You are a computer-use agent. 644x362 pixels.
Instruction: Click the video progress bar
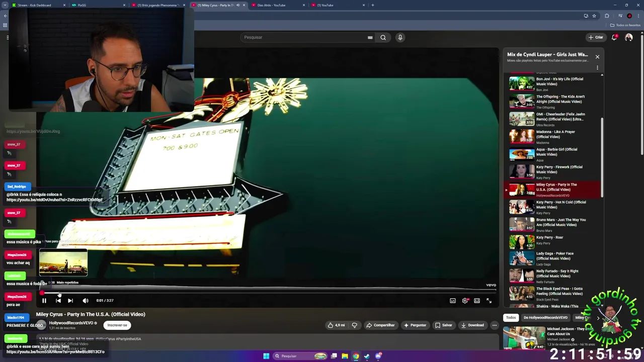click(x=268, y=293)
